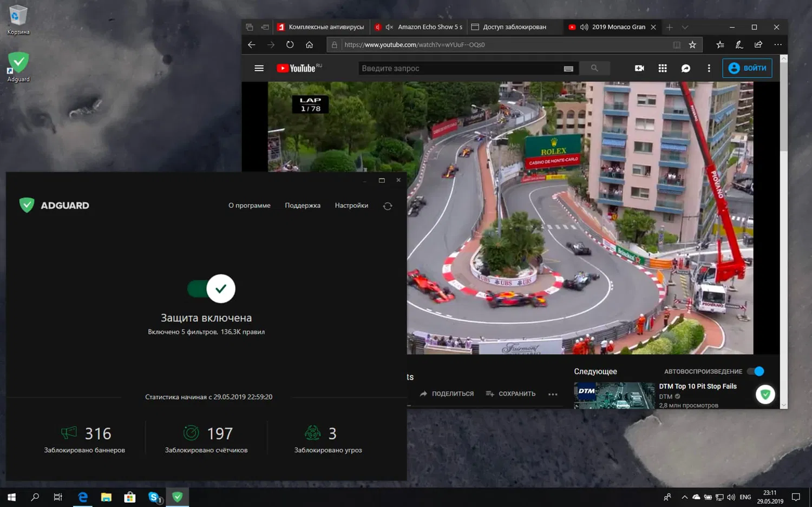Mute the 2019 Monaco tab sound icon
Image resolution: width=812 pixels, height=507 pixels.
(584, 27)
